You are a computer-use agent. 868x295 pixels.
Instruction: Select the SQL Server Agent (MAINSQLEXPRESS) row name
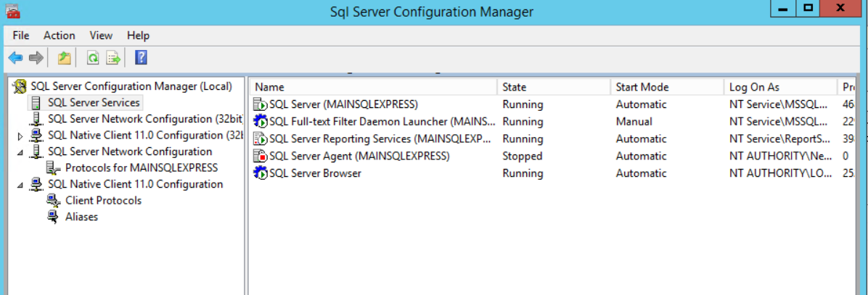coord(359,157)
